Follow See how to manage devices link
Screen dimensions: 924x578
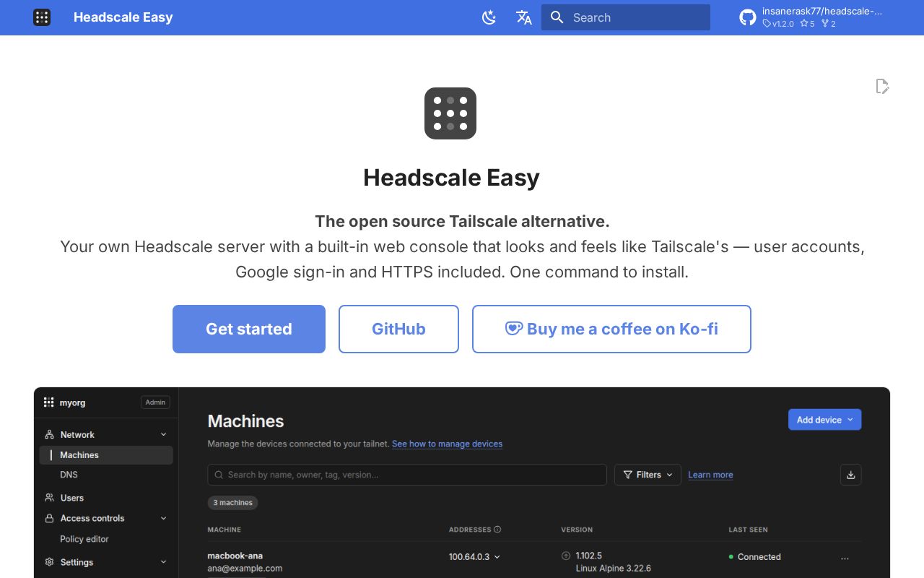pos(447,444)
